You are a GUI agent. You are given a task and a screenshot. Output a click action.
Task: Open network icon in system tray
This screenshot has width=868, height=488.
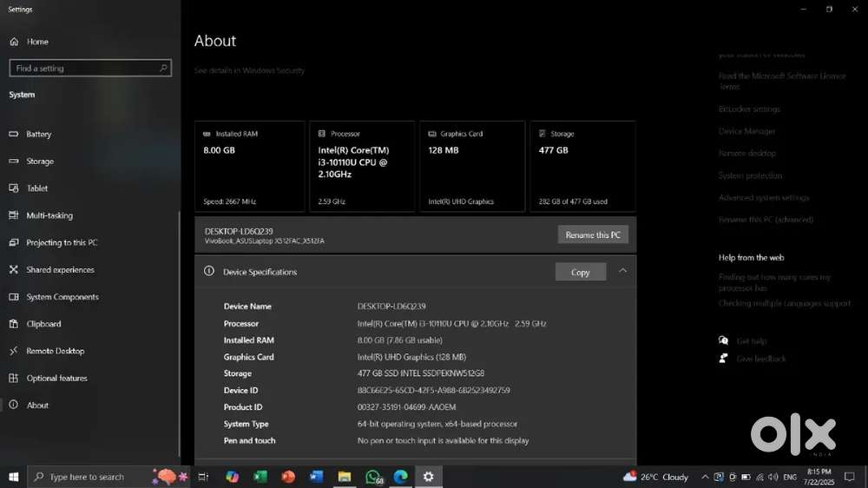pos(759,477)
